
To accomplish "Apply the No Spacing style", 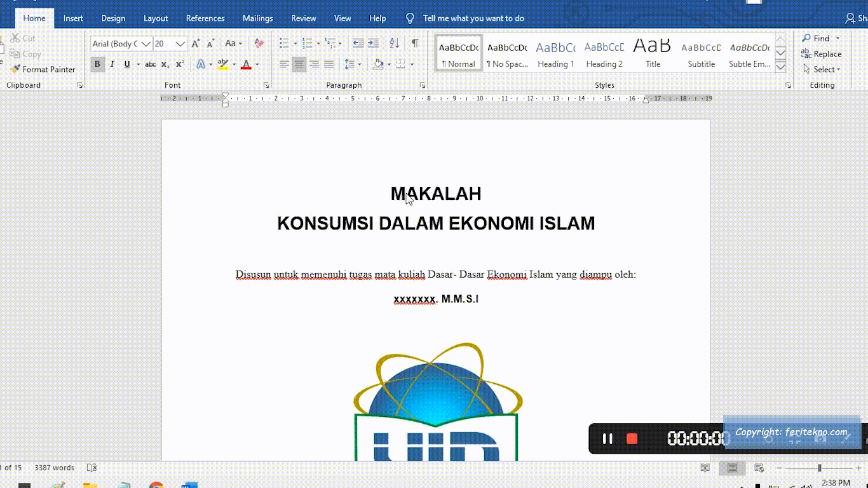I will pos(507,54).
